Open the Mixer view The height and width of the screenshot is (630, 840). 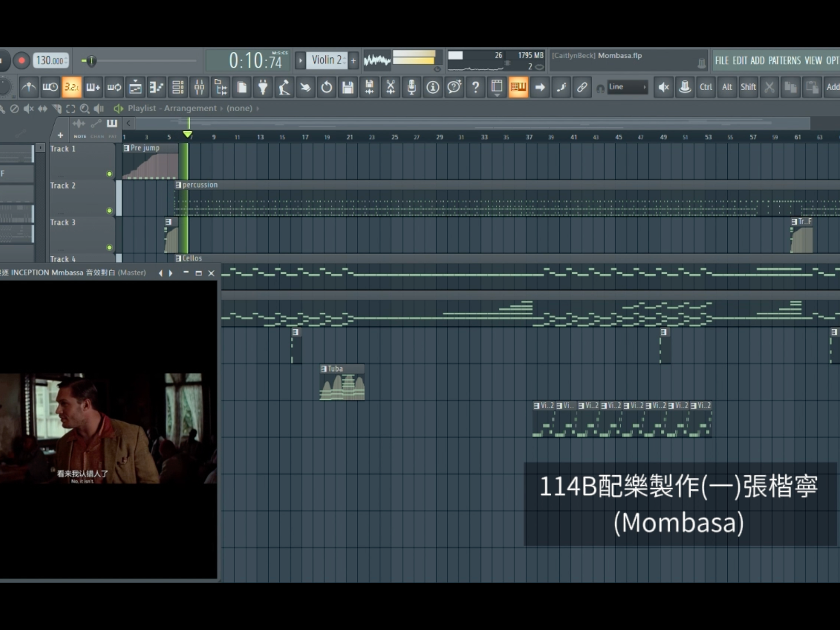199,87
